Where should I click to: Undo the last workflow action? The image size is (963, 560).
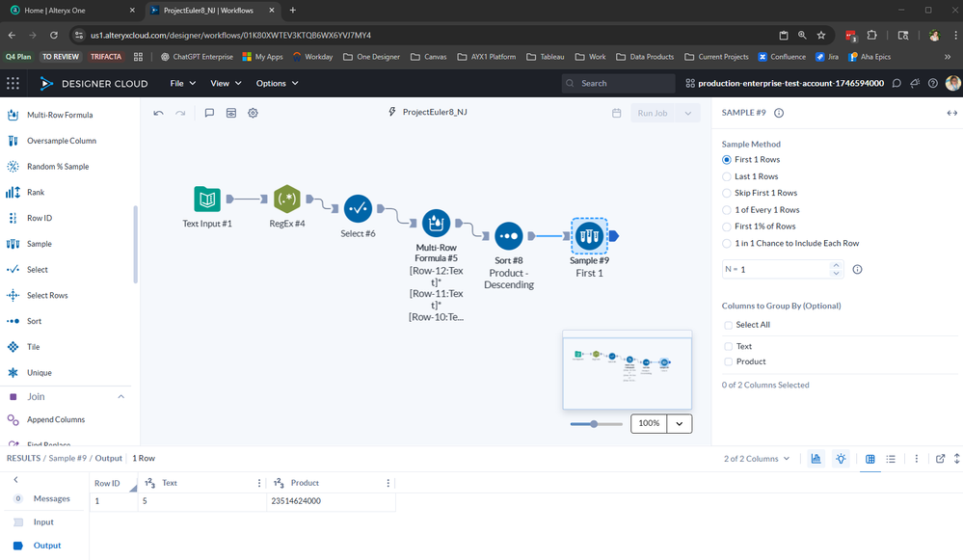[x=158, y=113]
